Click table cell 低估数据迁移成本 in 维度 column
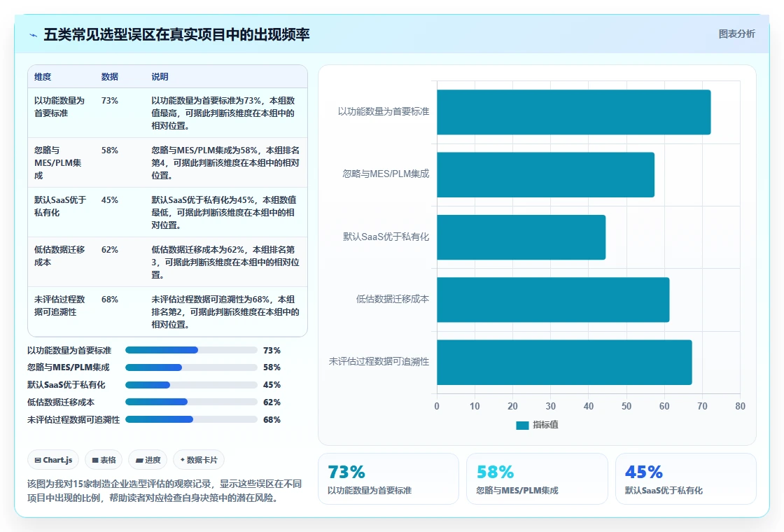The width and height of the screenshot is (784, 532). (x=59, y=255)
